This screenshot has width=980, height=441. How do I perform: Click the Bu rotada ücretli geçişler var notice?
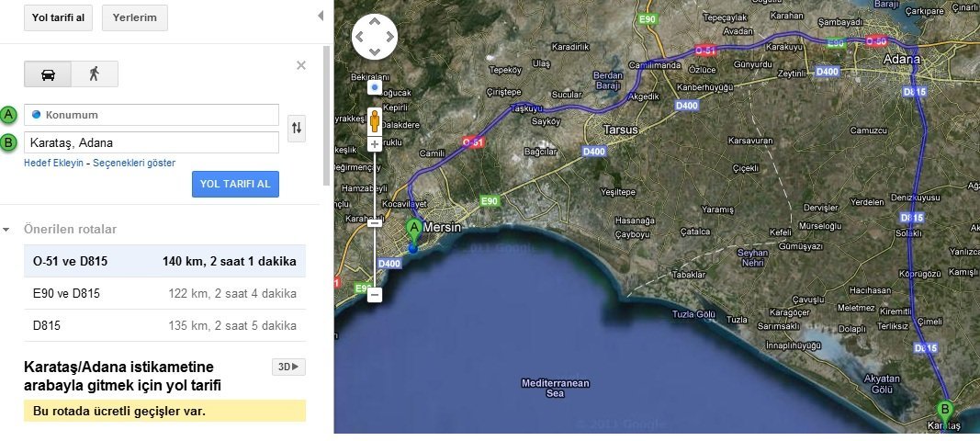pos(165,411)
